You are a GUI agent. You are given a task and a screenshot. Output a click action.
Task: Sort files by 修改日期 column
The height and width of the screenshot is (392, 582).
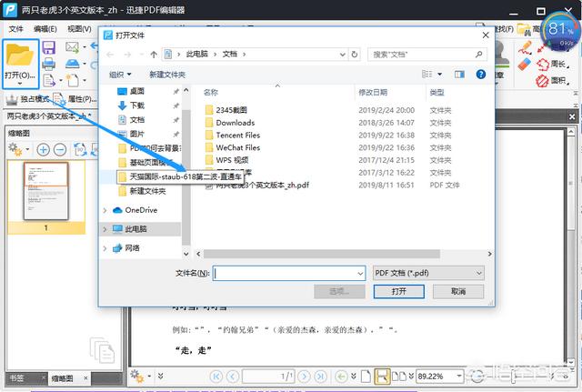pos(373,93)
